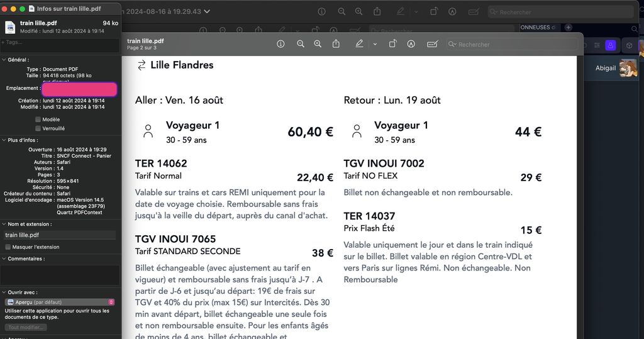Enable Masquer l'extension checkbox
This screenshot has width=644, height=339.
(8, 247)
